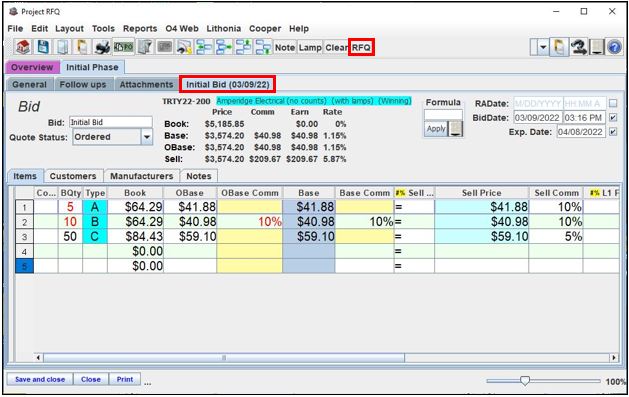Click the Sell Price column header

point(481,193)
